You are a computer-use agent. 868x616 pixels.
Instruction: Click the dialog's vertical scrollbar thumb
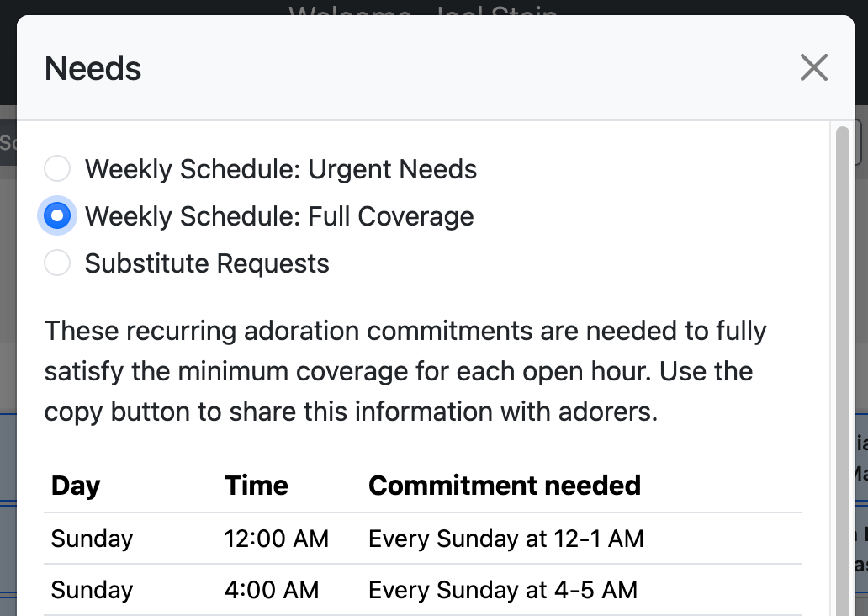click(840, 370)
